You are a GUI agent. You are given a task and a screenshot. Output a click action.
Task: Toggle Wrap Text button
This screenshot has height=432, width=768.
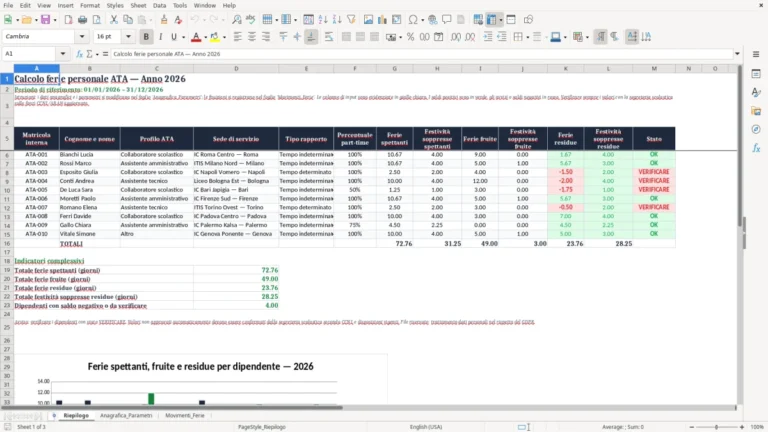coord(329,37)
